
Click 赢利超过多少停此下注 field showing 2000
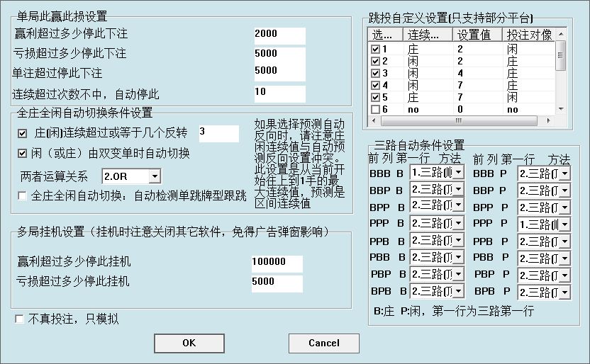pos(279,35)
